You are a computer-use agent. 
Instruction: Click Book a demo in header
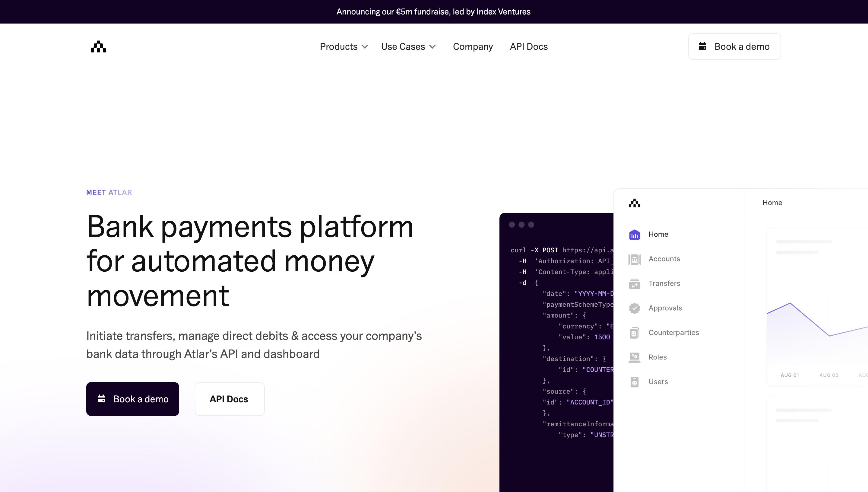tap(734, 46)
